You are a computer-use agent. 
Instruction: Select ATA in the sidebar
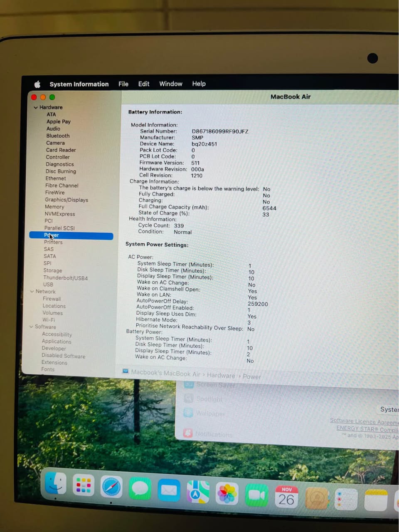(51, 114)
